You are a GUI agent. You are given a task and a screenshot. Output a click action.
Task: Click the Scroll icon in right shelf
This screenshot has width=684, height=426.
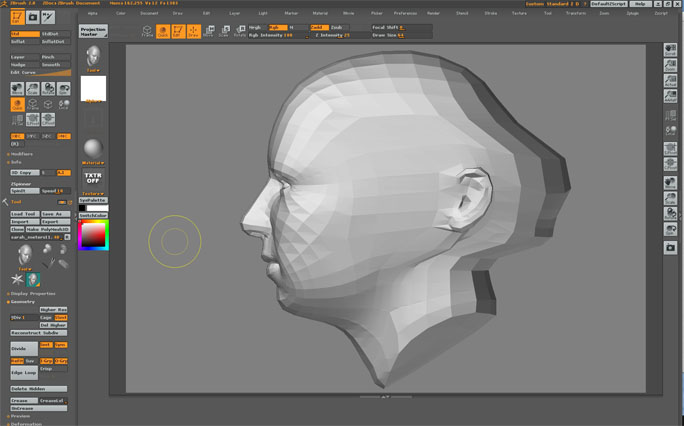coord(670,50)
